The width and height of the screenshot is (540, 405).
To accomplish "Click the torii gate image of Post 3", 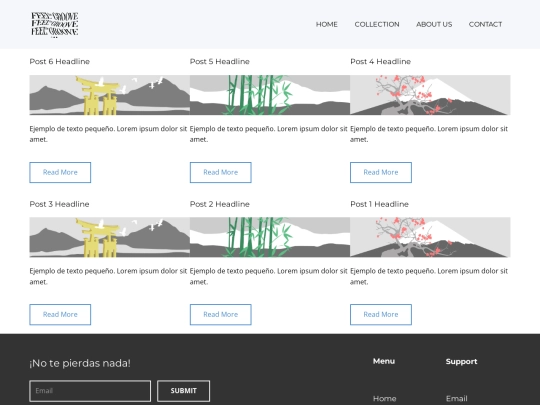I will (110, 237).
